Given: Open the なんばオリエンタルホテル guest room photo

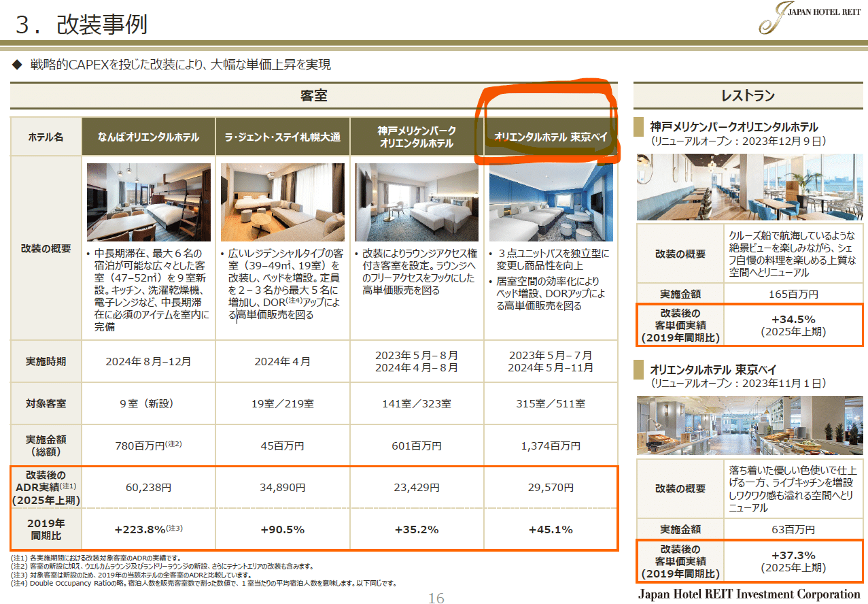Looking at the screenshot, I should (x=148, y=202).
